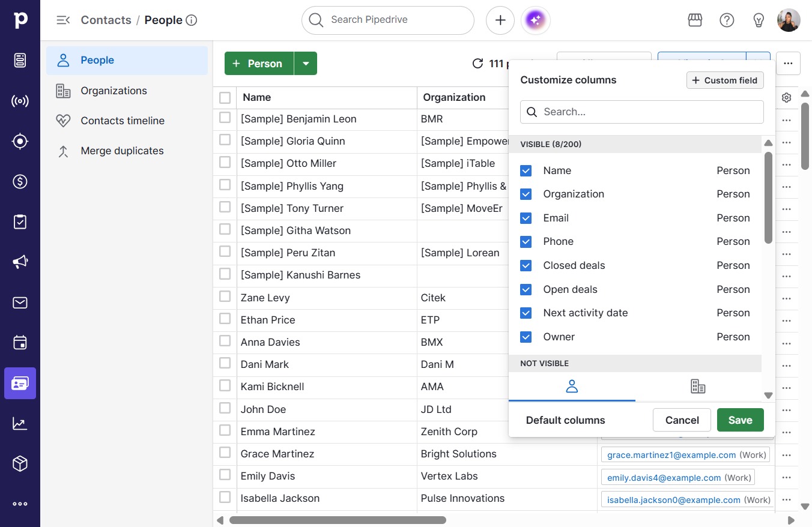Screen dimensions: 812x527
Task: Click the Custom field button
Action: (x=725, y=80)
